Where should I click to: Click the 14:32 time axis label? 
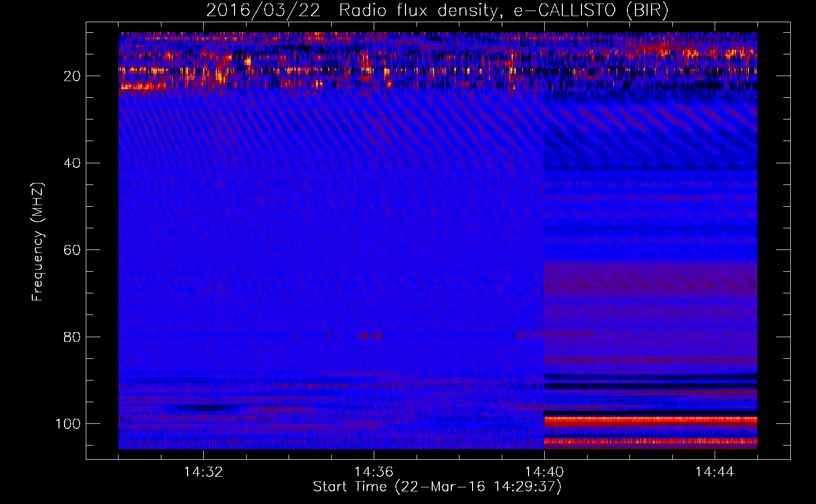pos(203,472)
